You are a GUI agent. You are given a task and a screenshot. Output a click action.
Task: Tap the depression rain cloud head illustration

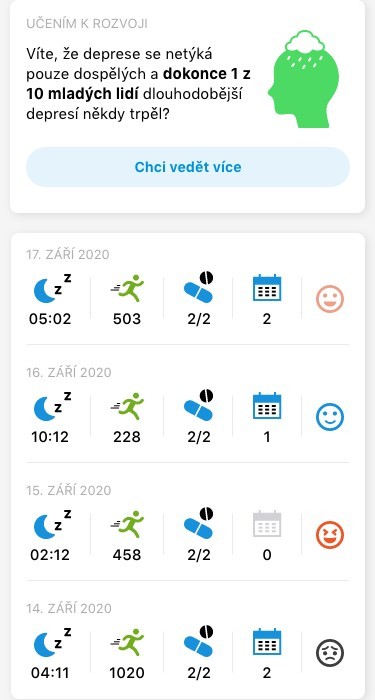[x=304, y=79]
